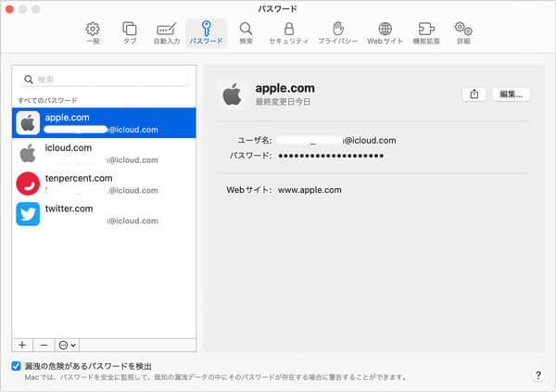Open the Extensions (機能拡張) puzzle tab
The height and width of the screenshot is (392, 556).
tap(426, 33)
